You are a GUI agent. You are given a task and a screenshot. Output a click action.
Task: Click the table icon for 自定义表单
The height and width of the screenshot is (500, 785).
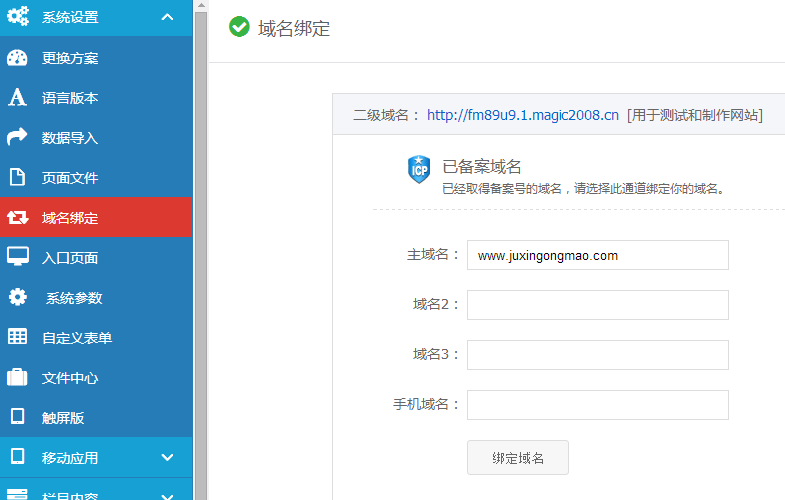click(17, 338)
